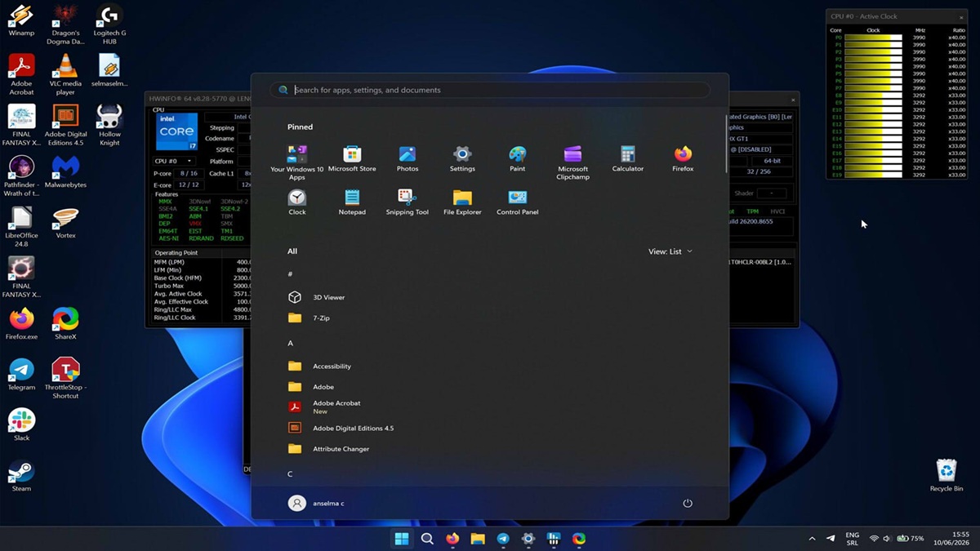Open the pinned Clock app

pyautogui.click(x=297, y=202)
